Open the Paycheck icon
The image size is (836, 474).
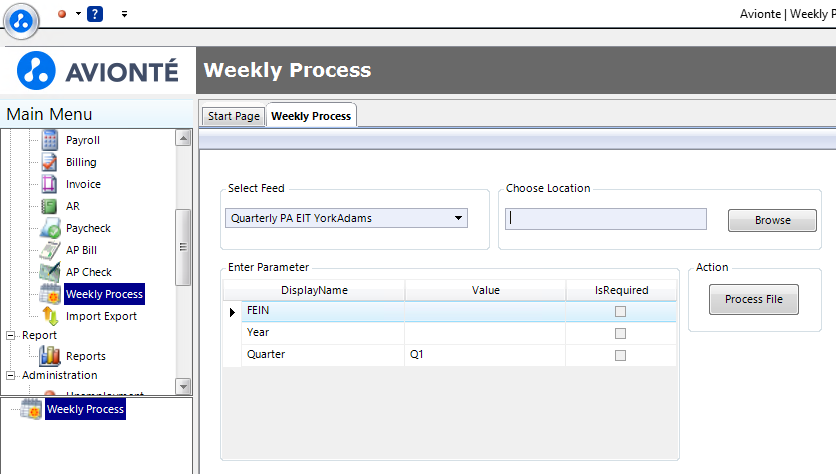(x=51, y=228)
